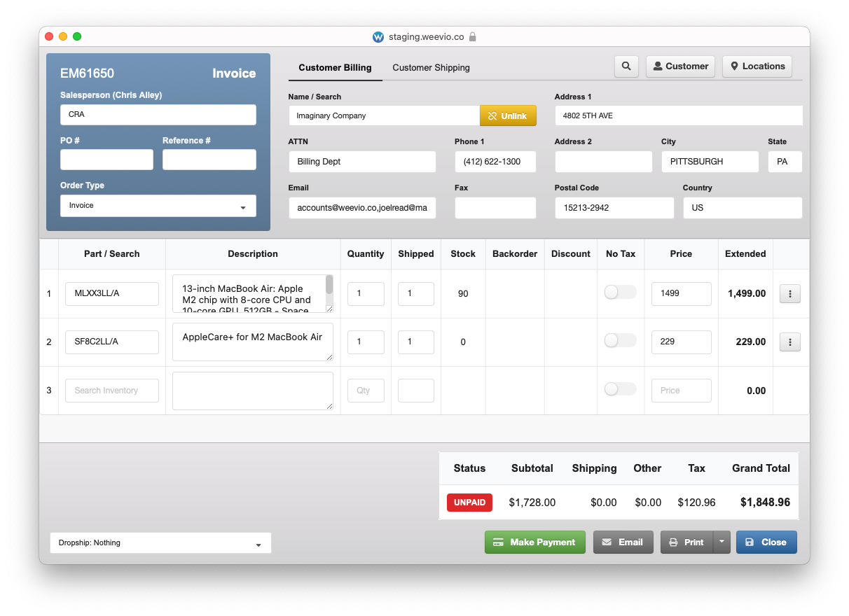Click the Salesperson field containing CRA

pos(158,115)
